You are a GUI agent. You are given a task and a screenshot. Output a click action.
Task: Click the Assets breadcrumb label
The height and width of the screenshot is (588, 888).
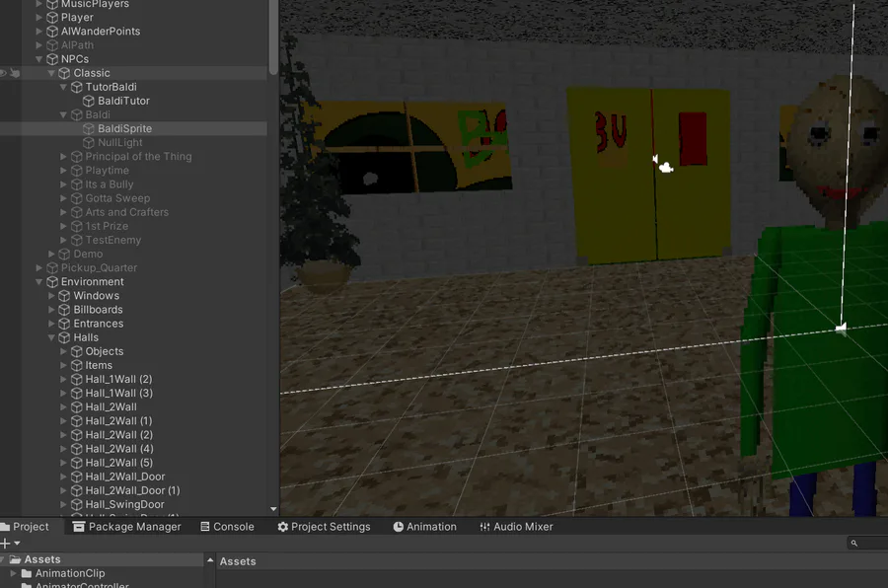238,561
